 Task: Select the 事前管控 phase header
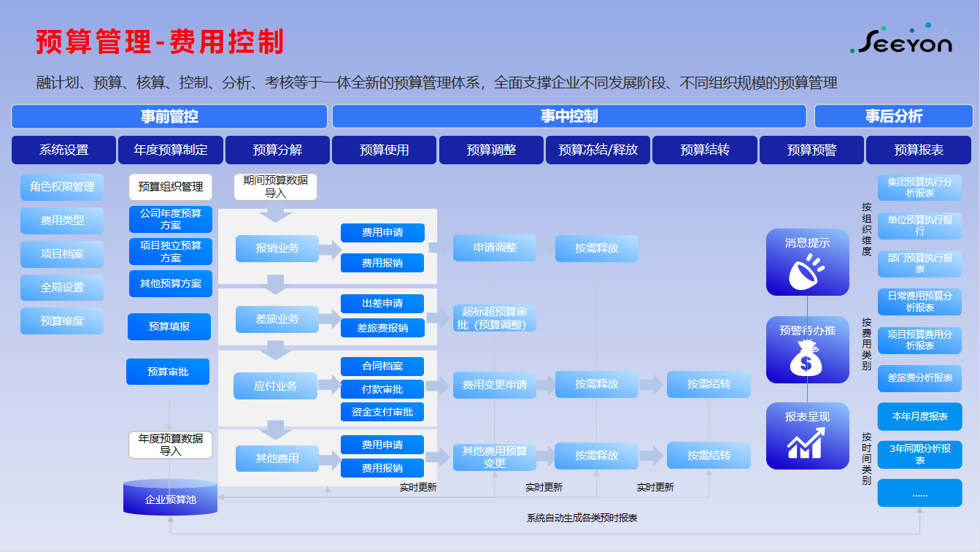pos(169,117)
